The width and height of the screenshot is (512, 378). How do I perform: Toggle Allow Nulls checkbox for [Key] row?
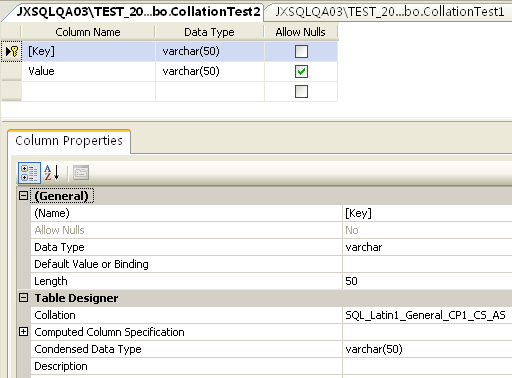(x=301, y=52)
